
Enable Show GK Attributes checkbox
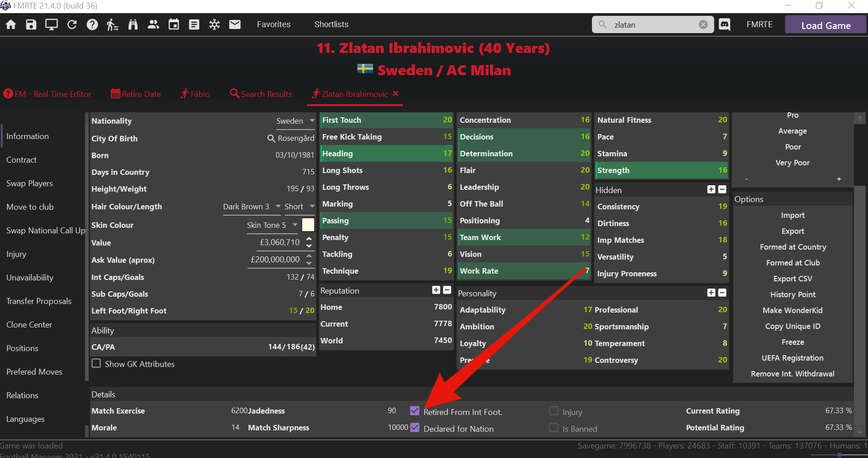coord(96,363)
